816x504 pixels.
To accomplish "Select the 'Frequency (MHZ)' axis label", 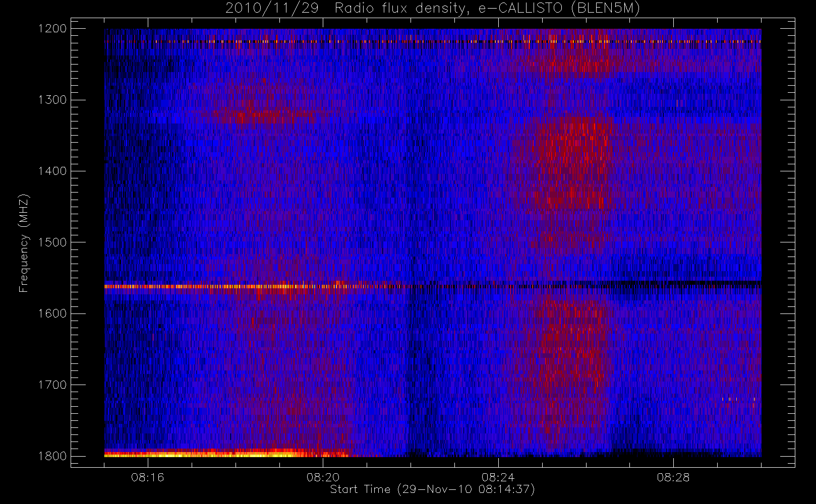I will (23, 243).
